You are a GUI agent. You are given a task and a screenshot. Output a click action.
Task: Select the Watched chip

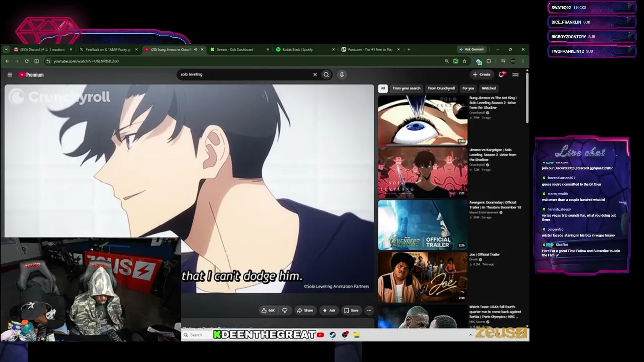[489, 88]
